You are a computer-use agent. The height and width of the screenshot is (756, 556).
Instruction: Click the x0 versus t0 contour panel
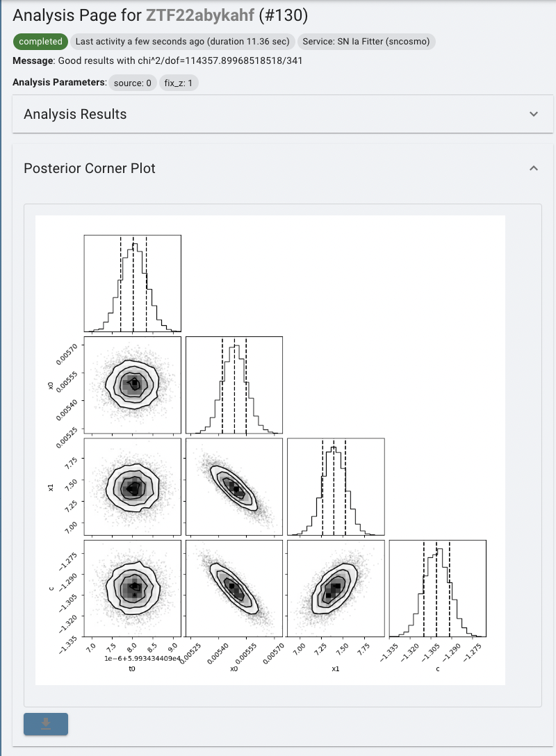(133, 385)
